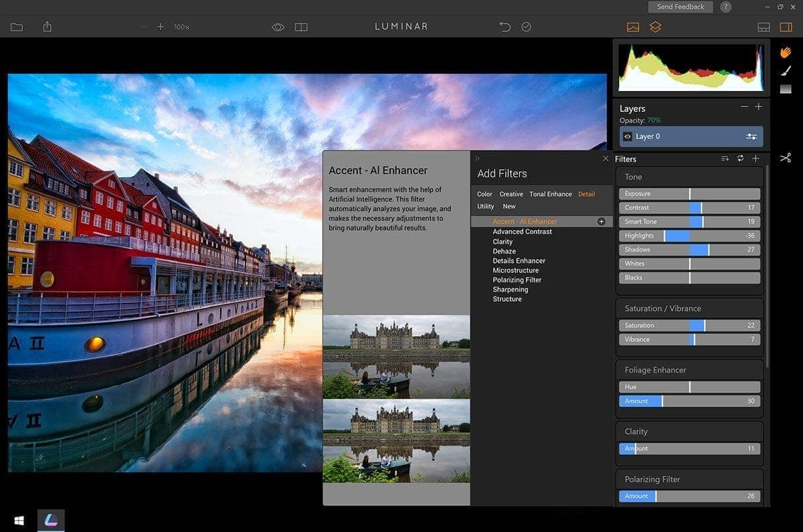Collapse the Clarity filter section header
The width and height of the screenshot is (803, 532).
pos(689,432)
